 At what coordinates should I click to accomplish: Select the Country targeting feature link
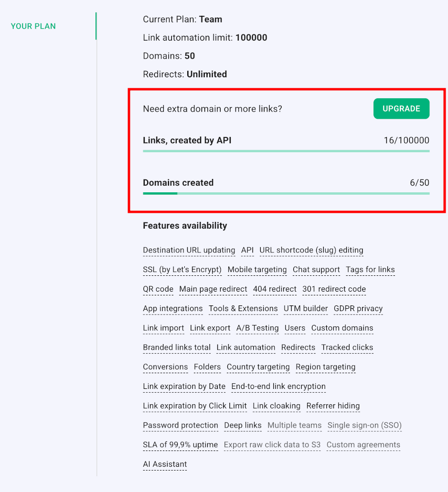258,367
